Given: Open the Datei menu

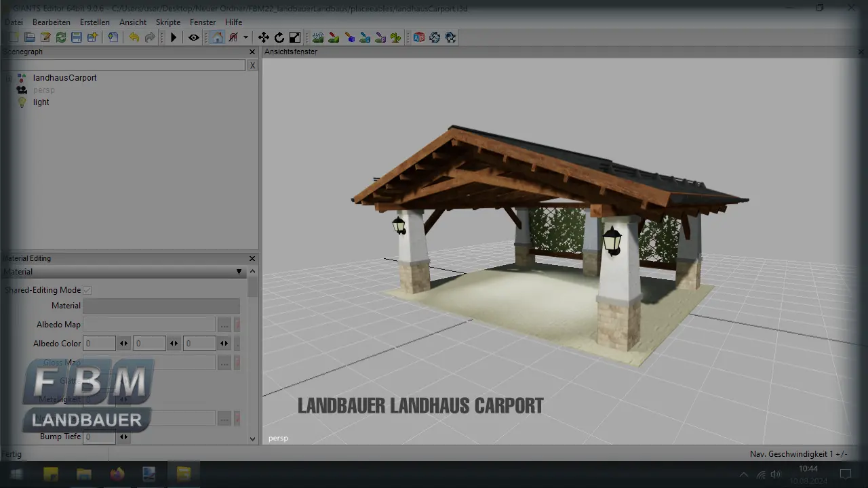Looking at the screenshot, I should [13, 22].
